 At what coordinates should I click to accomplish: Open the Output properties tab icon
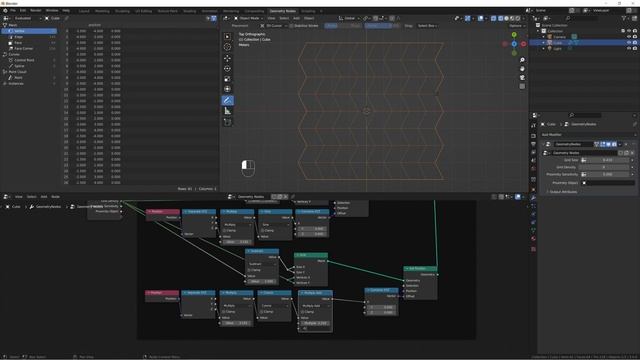tap(533, 144)
